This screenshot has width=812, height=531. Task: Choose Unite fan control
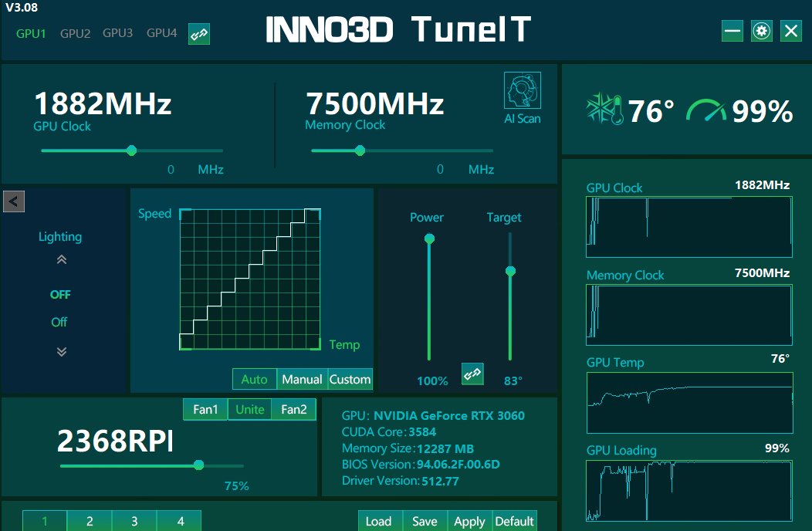coord(249,409)
